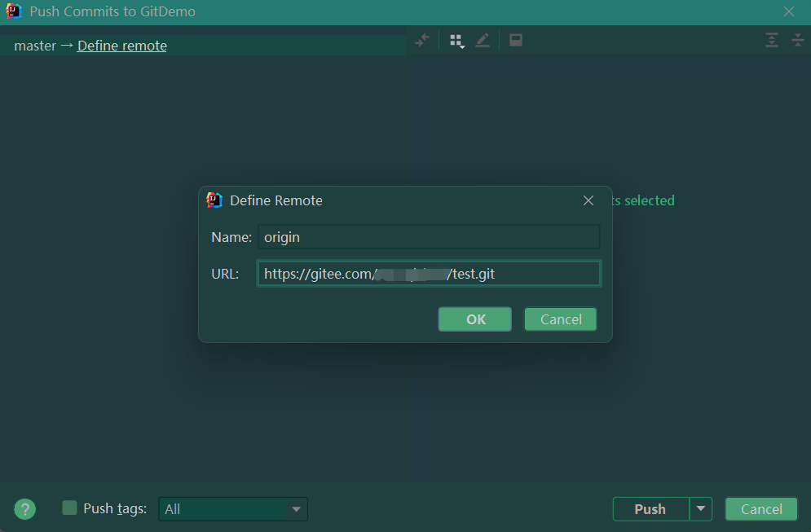The width and height of the screenshot is (811, 532).
Task: Click the Expand All icon
Action: (772, 40)
